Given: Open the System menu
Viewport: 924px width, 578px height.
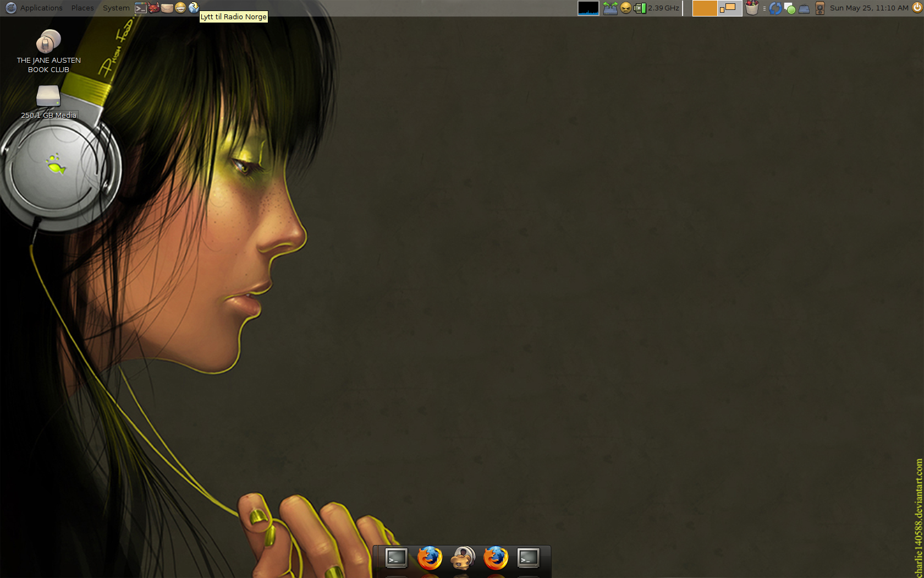Looking at the screenshot, I should coord(116,8).
